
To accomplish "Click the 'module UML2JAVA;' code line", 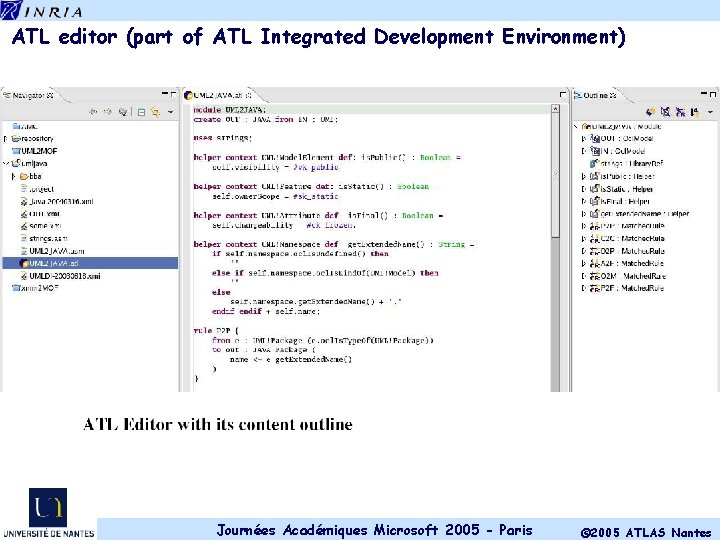I will tap(230, 110).
